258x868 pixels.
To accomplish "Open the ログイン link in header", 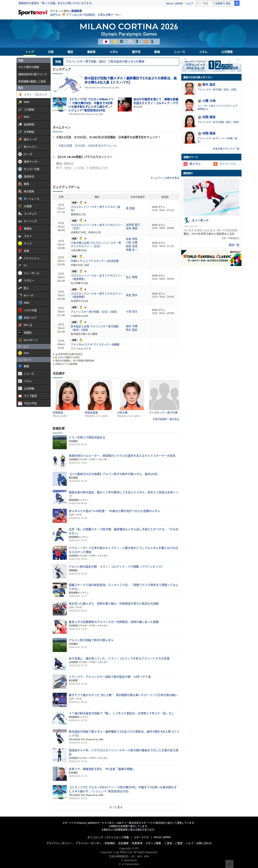I will point(55,15).
